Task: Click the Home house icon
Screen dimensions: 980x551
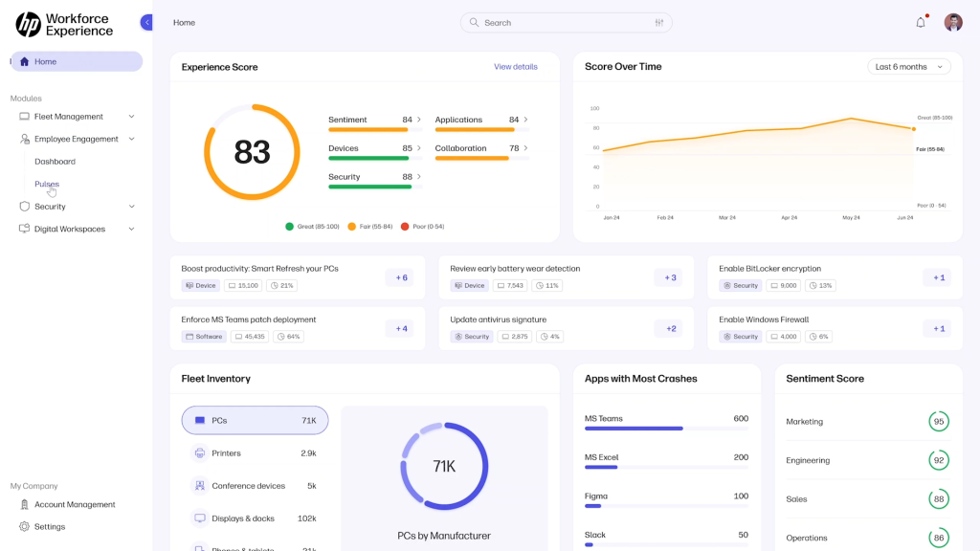Action: click(x=24, y=61)
